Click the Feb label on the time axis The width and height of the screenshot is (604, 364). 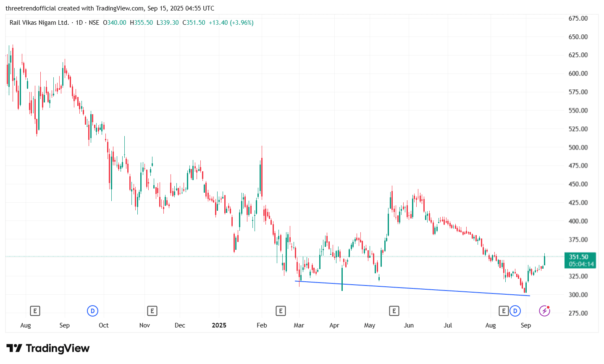pos(262,325)
